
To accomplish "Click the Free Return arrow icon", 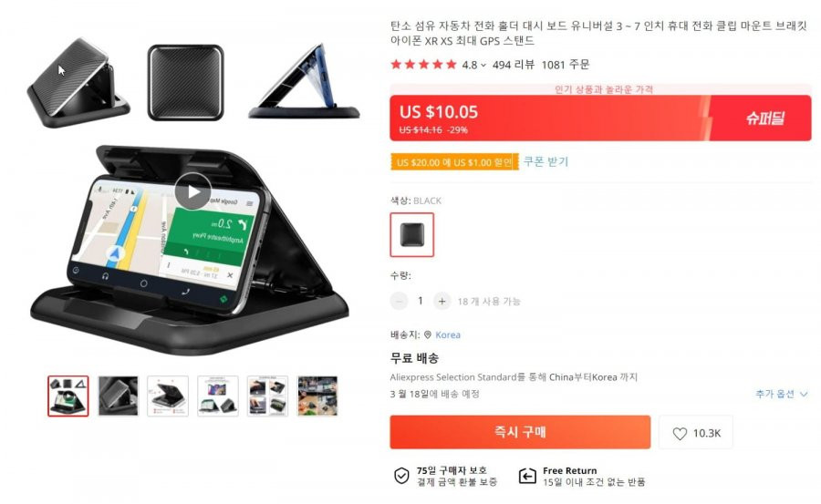I will coord(527,476).
